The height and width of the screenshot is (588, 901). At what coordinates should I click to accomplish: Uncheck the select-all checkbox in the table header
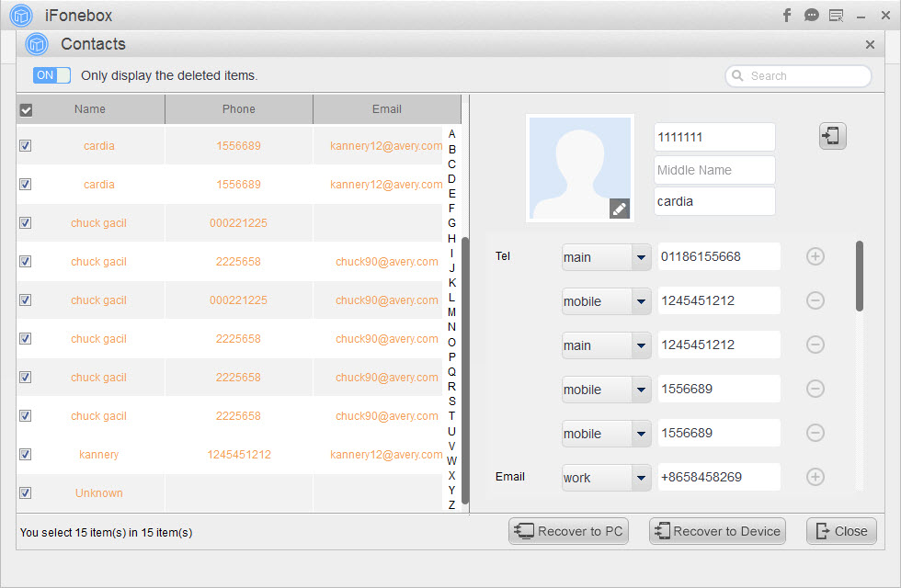26,109
